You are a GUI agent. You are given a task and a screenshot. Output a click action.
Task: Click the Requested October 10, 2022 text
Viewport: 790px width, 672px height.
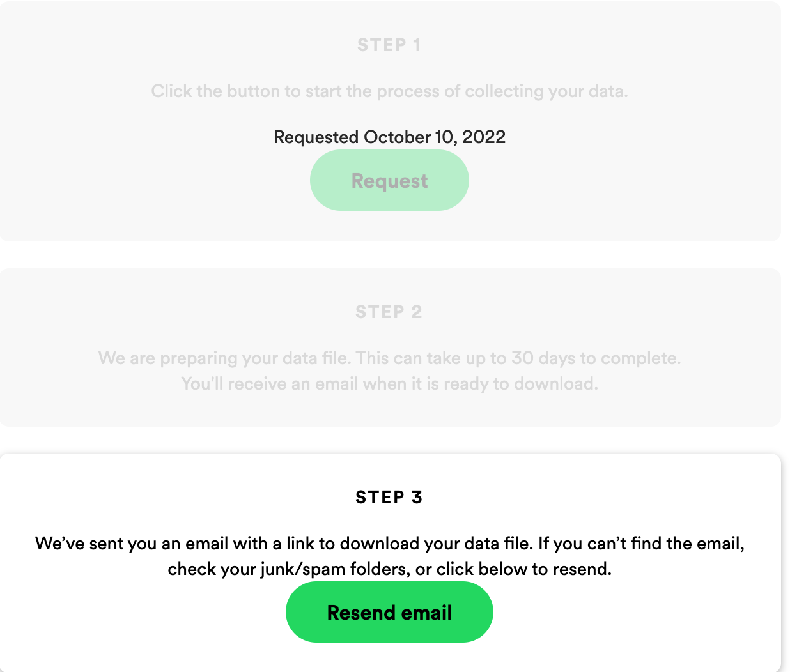click(390, 137)
